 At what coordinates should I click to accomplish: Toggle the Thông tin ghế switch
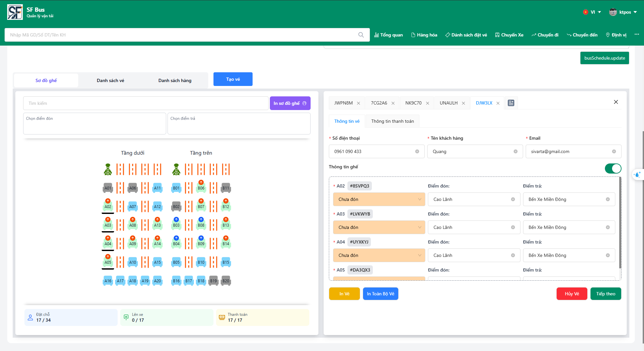[613, 168]
